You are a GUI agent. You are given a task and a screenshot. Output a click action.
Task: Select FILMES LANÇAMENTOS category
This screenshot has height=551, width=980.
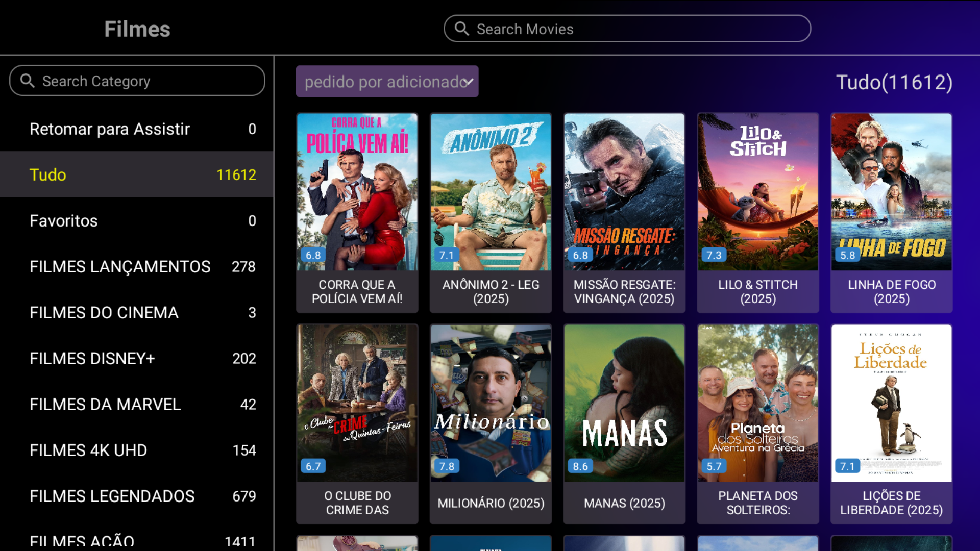pyautogui.click(x=137, y=266)
